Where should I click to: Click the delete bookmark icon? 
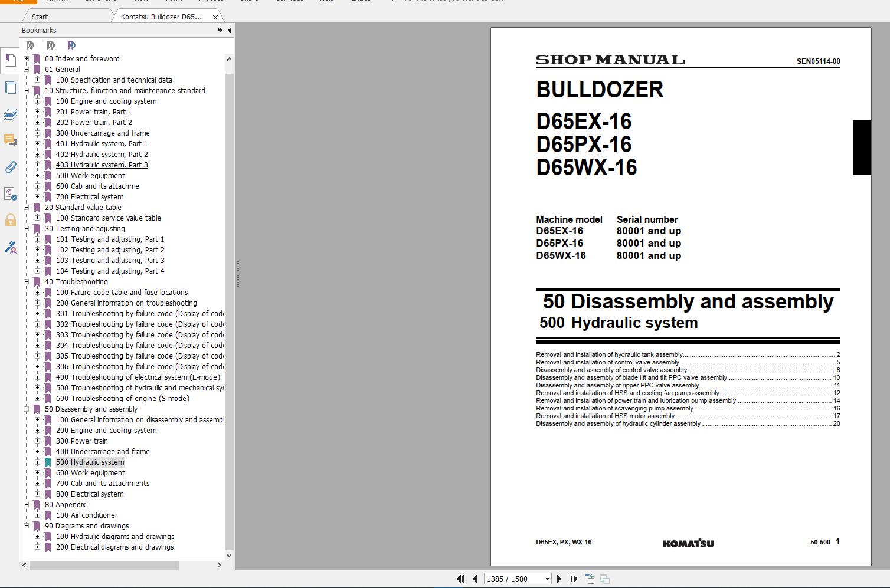click(x=30, y=45)
